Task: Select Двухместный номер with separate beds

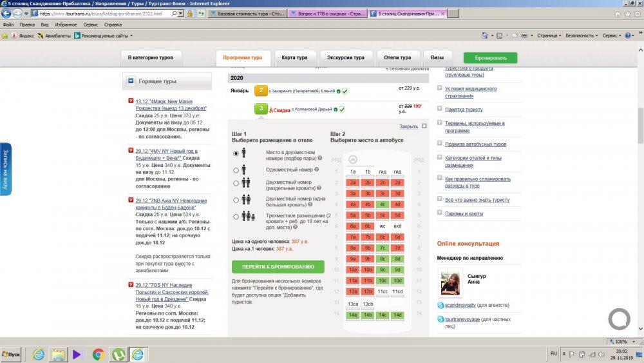Action: pos(236,184)
